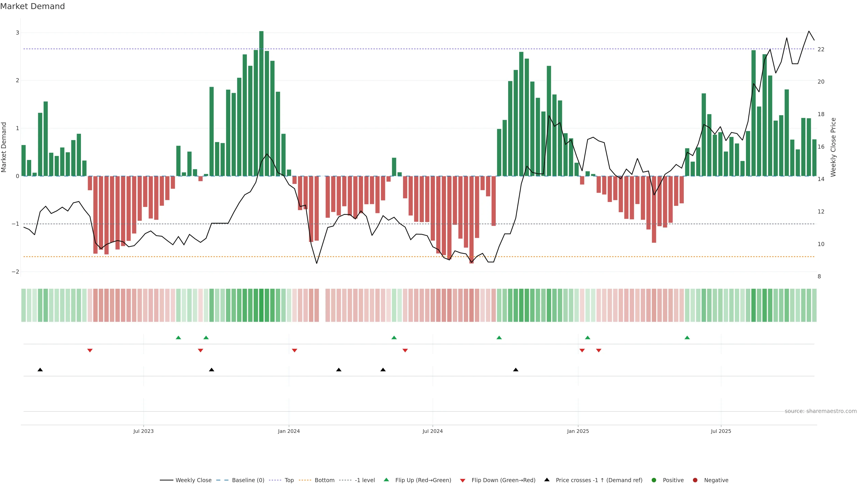
Task: Click the Jul 2025 x-axis label
Action: (x=721, y=431)
